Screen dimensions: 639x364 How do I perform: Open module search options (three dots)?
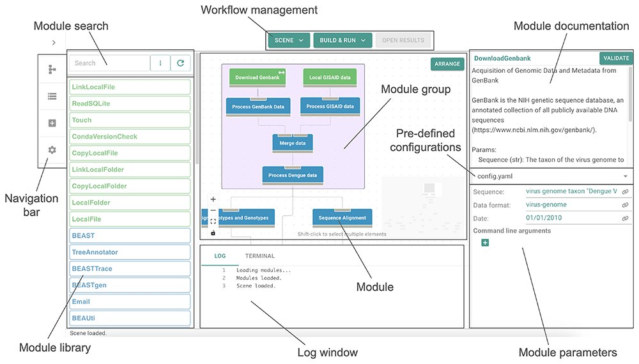[160, 63]
